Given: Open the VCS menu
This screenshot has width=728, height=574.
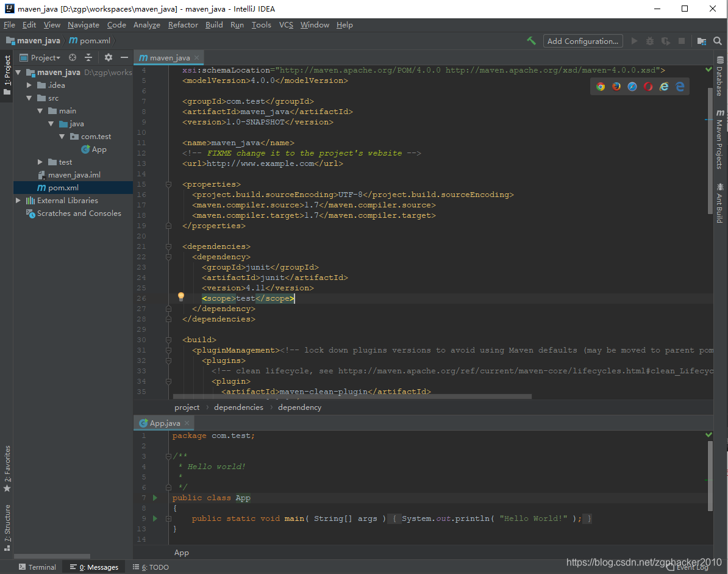Looking at the screenshot, I should pyautogui.click(x=286, y=24).
